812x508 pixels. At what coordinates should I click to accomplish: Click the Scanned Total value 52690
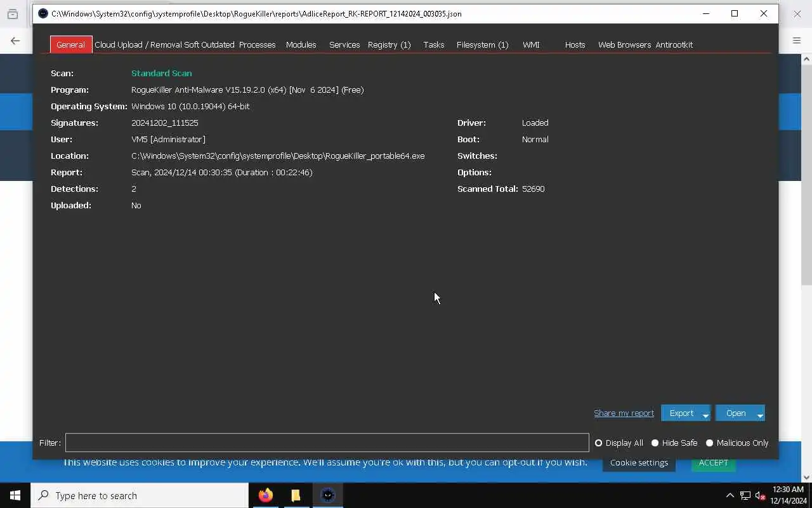533,189
